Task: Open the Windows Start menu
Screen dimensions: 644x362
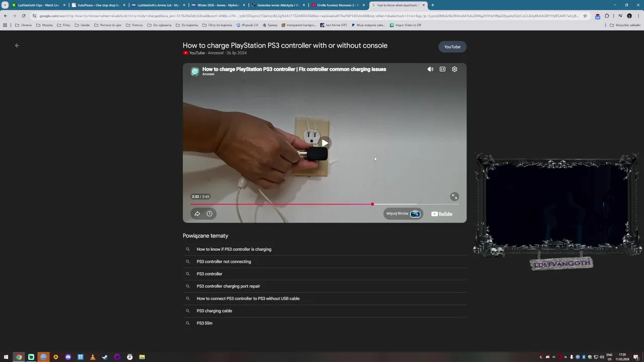Action: point(6,357)
